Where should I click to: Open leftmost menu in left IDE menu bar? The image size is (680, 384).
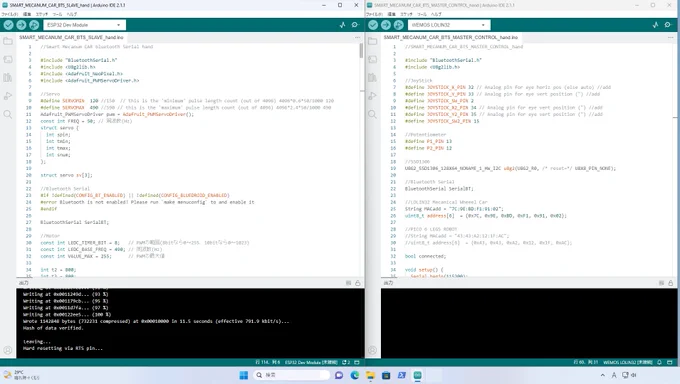point(10,14)
